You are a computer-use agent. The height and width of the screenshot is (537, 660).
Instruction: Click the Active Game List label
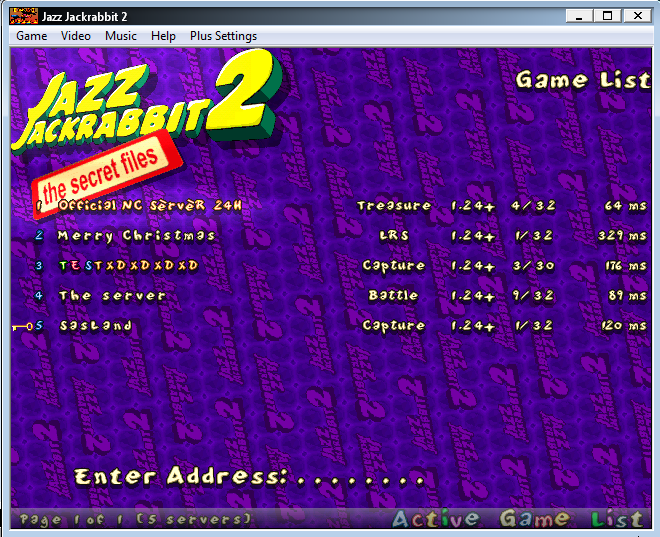coord(518,518)
